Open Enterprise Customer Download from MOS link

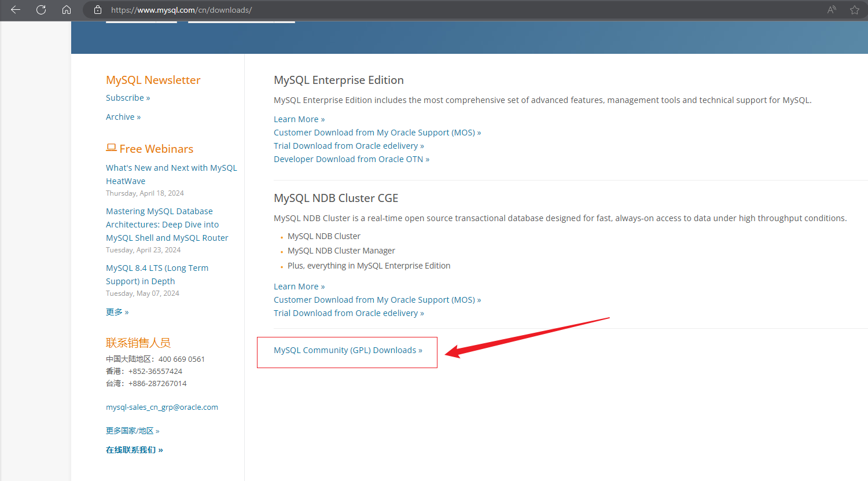tap(377, 133)
